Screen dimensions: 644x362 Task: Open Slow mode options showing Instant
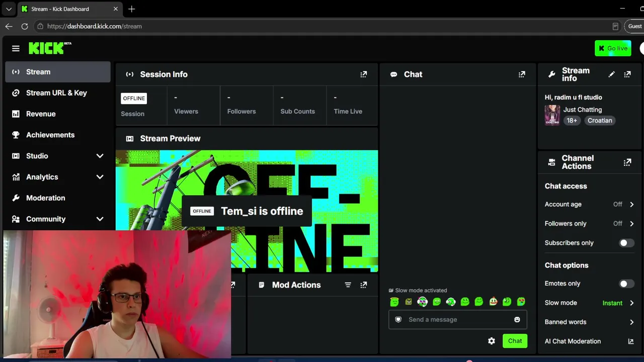[x=589, y=303]
